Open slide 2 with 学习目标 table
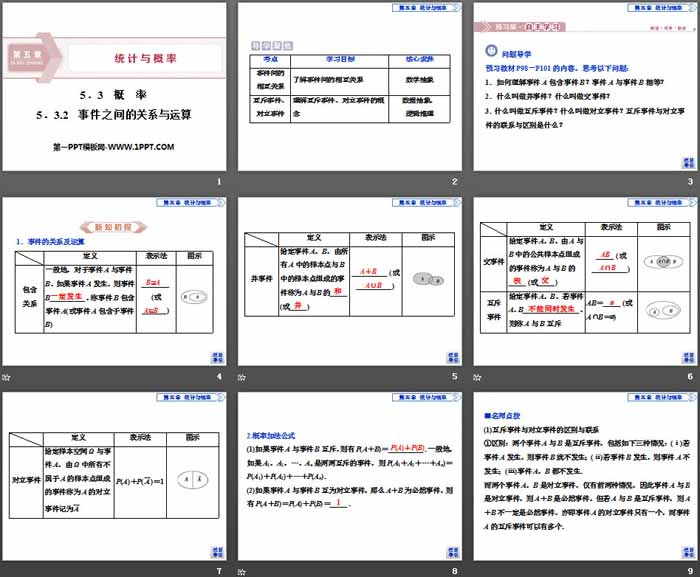This screenshot has height=577, width=700. coord(348,86)
